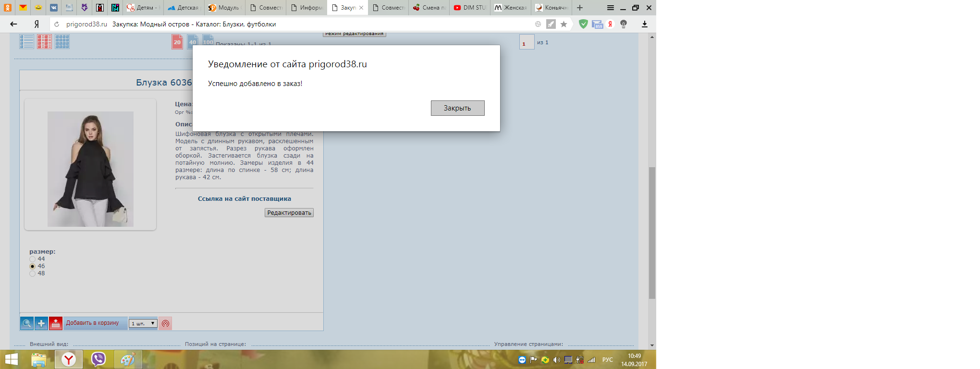Image resolution: width=980 pixels, height=369 pixels.
Task: Open the quantity 1 шт. dropdown
Action: [143, 323]
